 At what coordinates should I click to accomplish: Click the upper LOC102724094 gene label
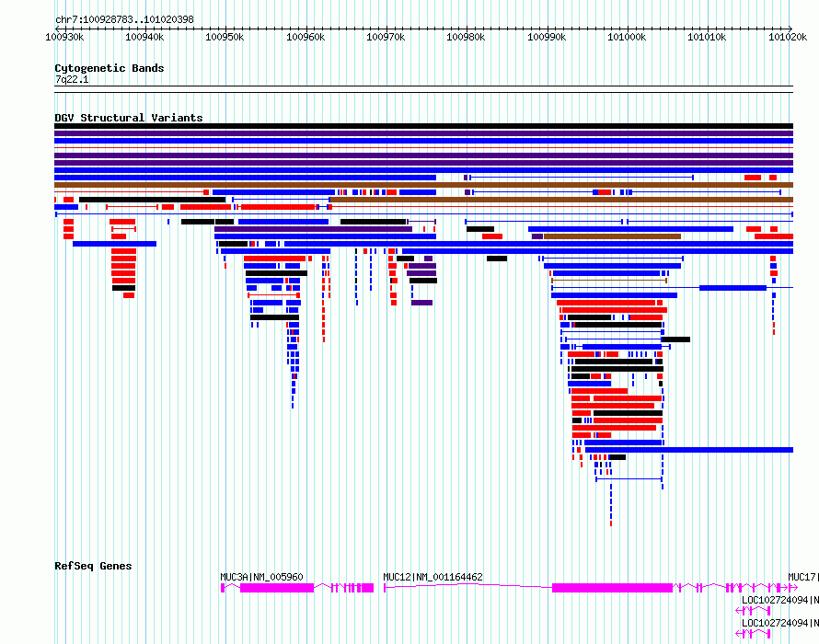pyautogui.click(x=779, y=600)
